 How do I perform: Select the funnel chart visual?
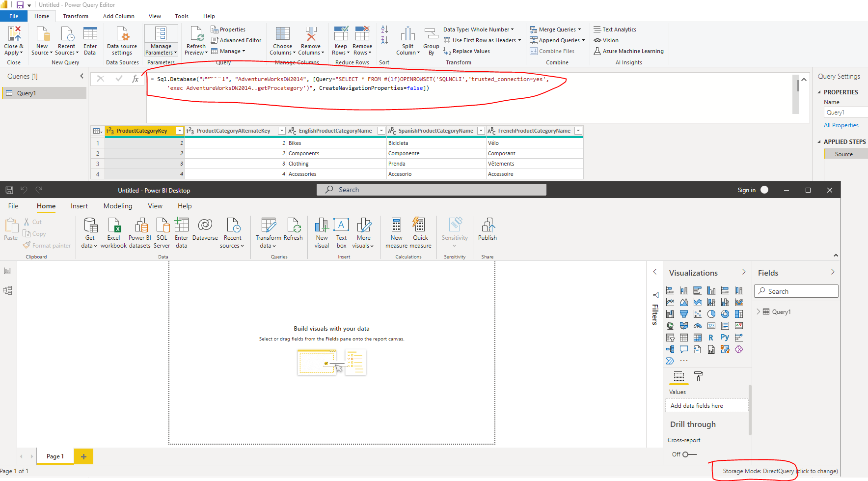tap(684, 314)
